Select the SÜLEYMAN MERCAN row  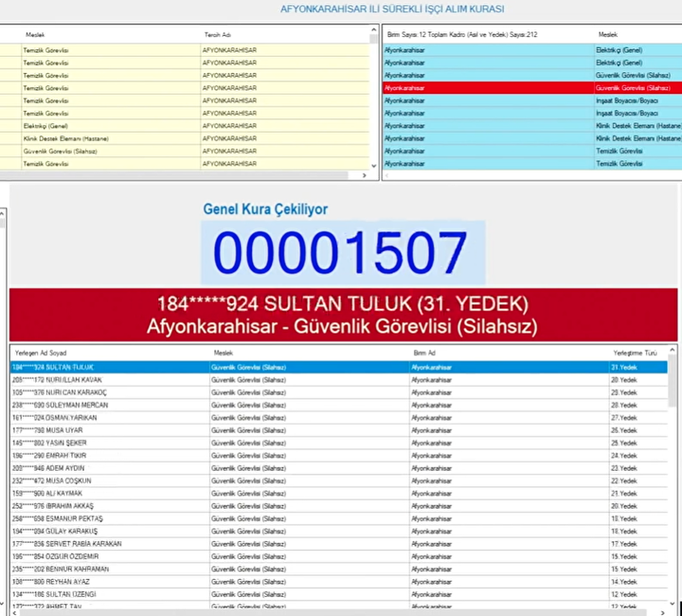tap(339, 405)
